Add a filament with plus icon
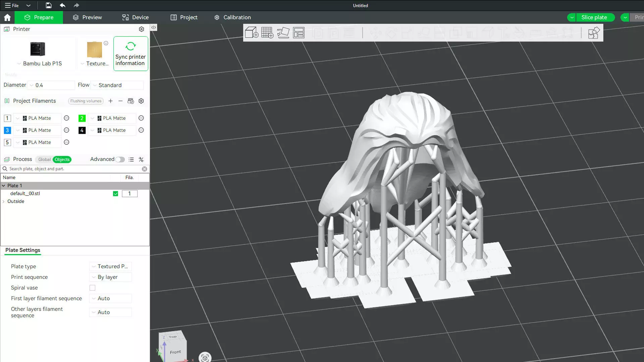The width and height of the screenshot is (644, 362). coord(110,101)
